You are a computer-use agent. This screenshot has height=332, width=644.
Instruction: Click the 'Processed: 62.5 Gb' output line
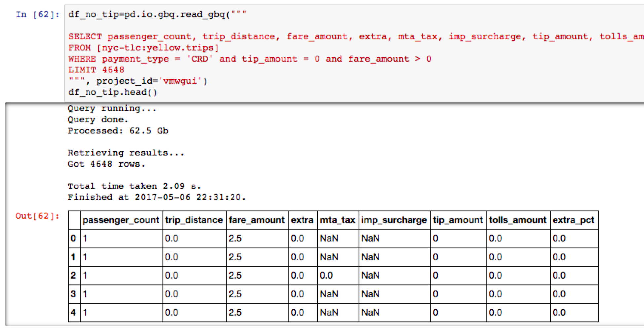(x=118, y=131)
